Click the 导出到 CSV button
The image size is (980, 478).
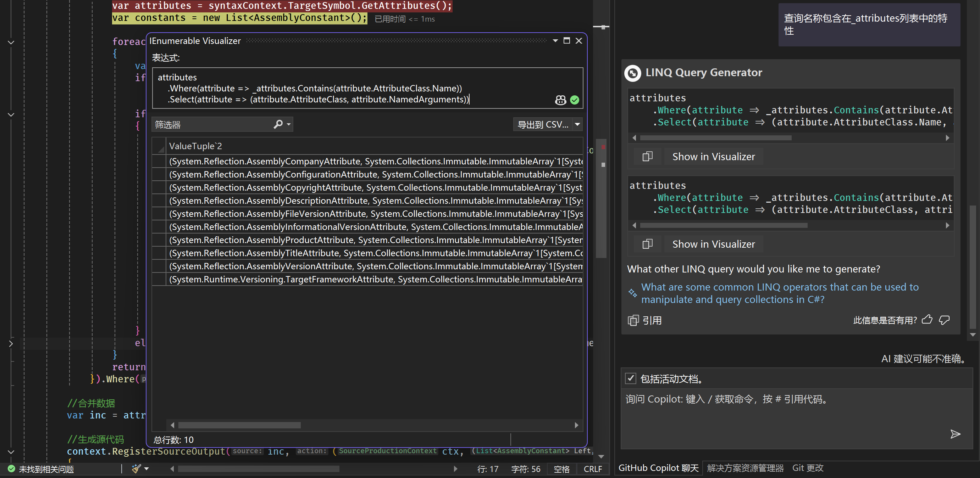click(x=543, y=124)
